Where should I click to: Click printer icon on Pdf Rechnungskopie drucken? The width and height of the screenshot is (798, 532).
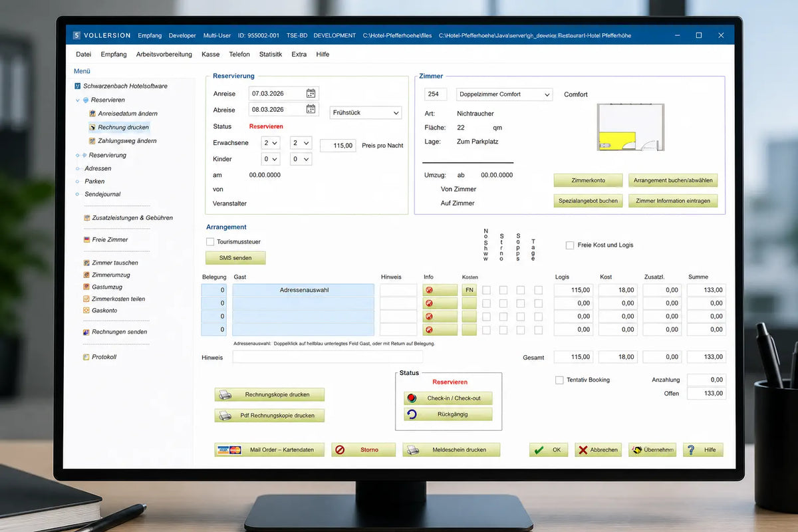pyautogui.click(x=226, y=416)
